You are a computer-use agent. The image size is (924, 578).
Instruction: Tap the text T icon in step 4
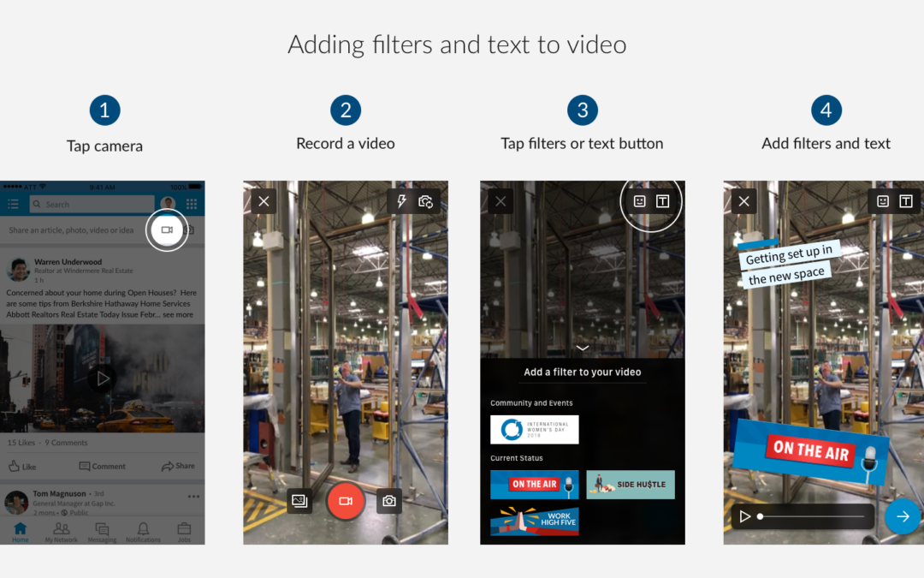pyautogui.click(x=906, y=201)
